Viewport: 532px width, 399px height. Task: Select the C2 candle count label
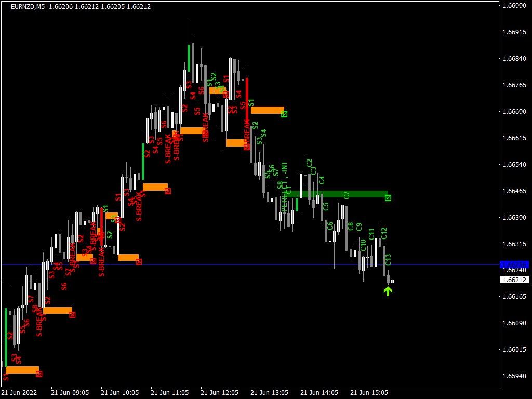309,163
